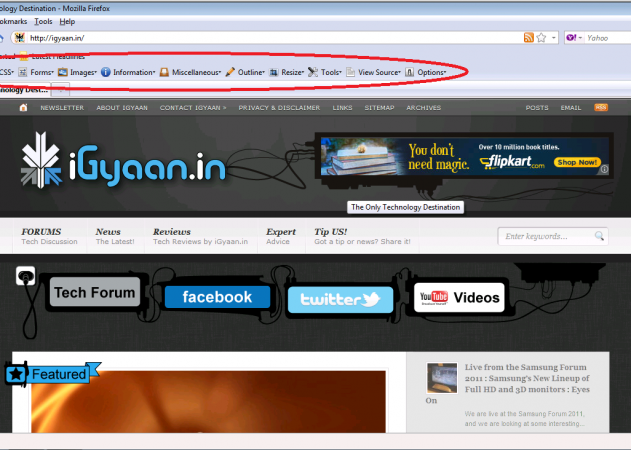This screenshot has height=450, width=631.
Task: Open the Help menu
Action: pyautogui.click(x=67, y=21)
